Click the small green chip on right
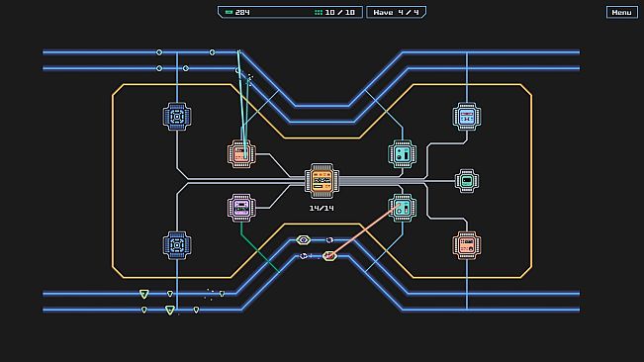644x362 pixels. 467,181
